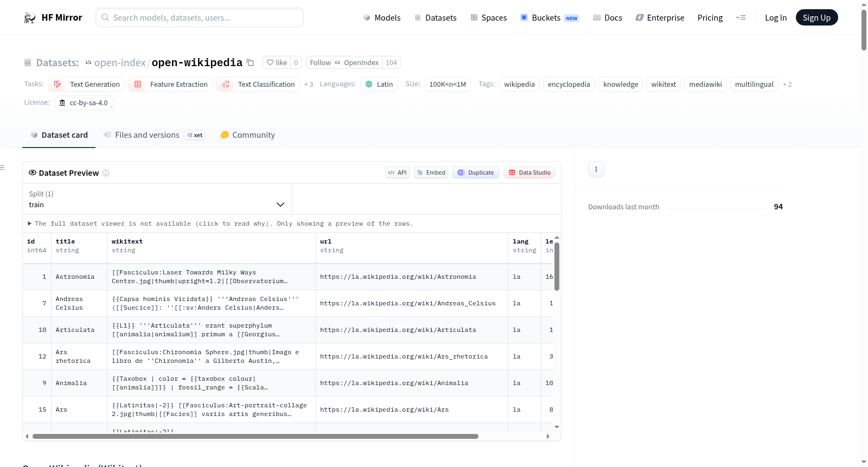
Task: Click the Ars_rhetorica Wikipedia URL cell
Action: (x=412, y=357)
